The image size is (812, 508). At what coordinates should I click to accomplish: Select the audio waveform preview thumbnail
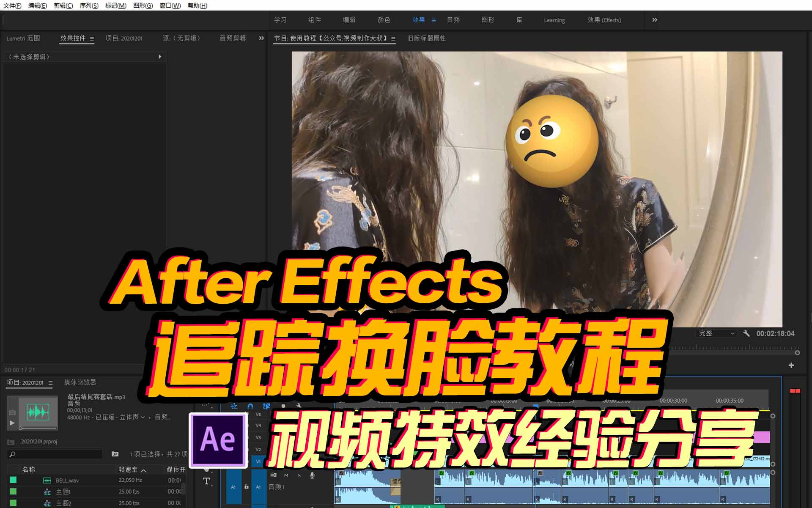click(x=38, y=412)
